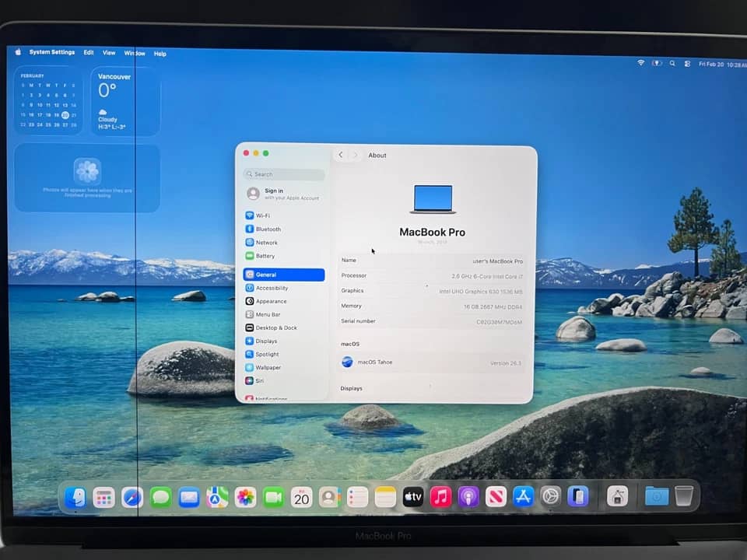This screenshot has height=560, width=747.
Task: Open the Vancouver weather widget
Action: pos(125,101)
